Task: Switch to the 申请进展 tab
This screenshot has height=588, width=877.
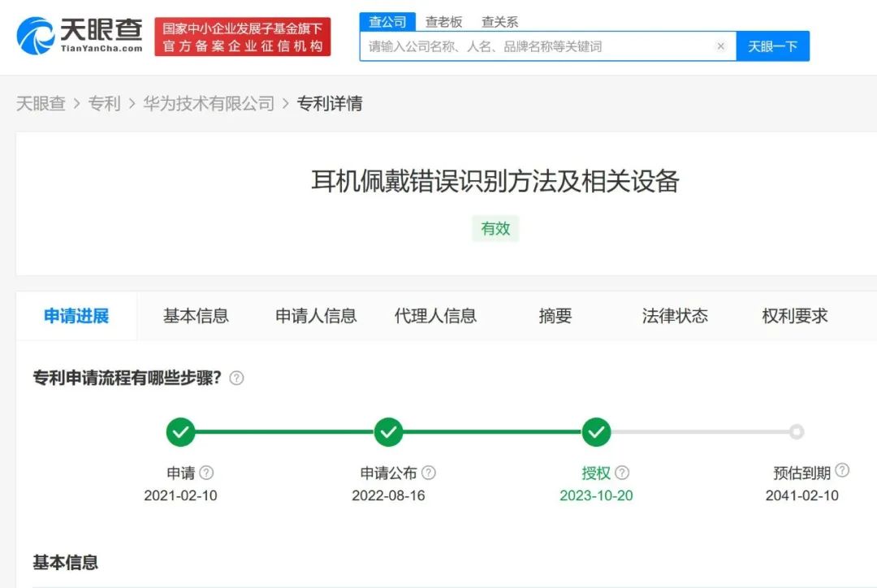Action: coord(76,316)
